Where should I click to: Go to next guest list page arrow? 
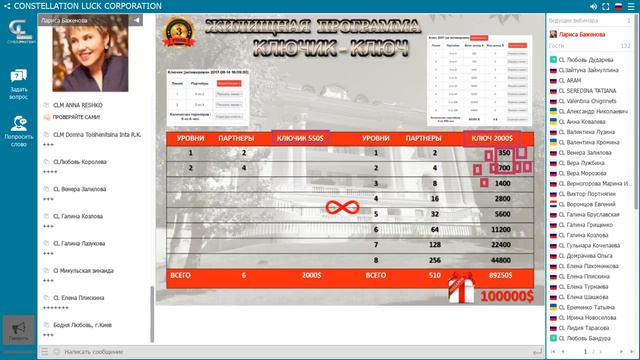621,351
